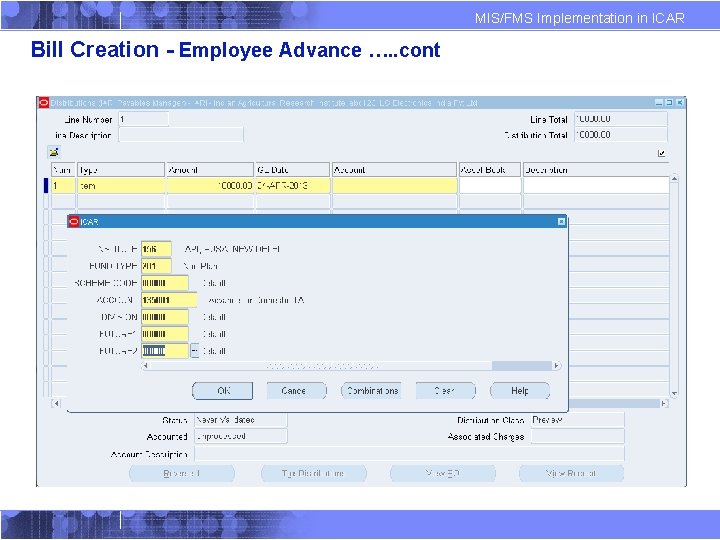Open the list of values button beside FUTURE2

pyautogui.click(x=195, y=351)
